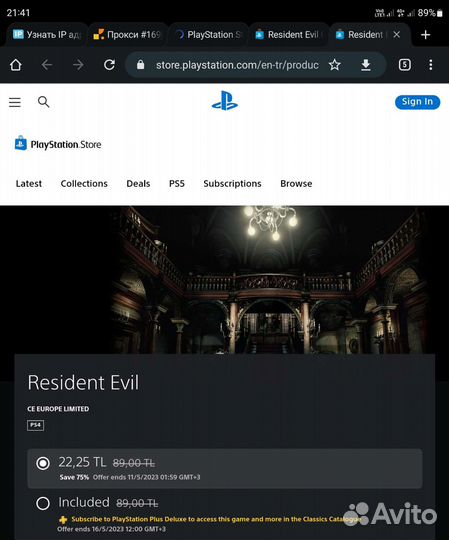Open the Browse store section
The height and width of the screenshot is (540, 449).
point(296,184)
